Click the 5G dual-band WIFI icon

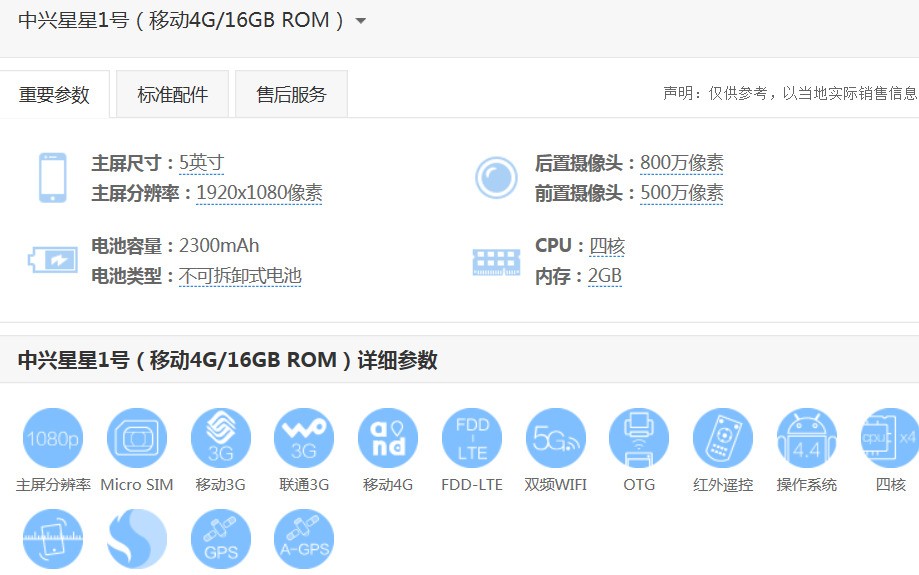click(556, 438)
